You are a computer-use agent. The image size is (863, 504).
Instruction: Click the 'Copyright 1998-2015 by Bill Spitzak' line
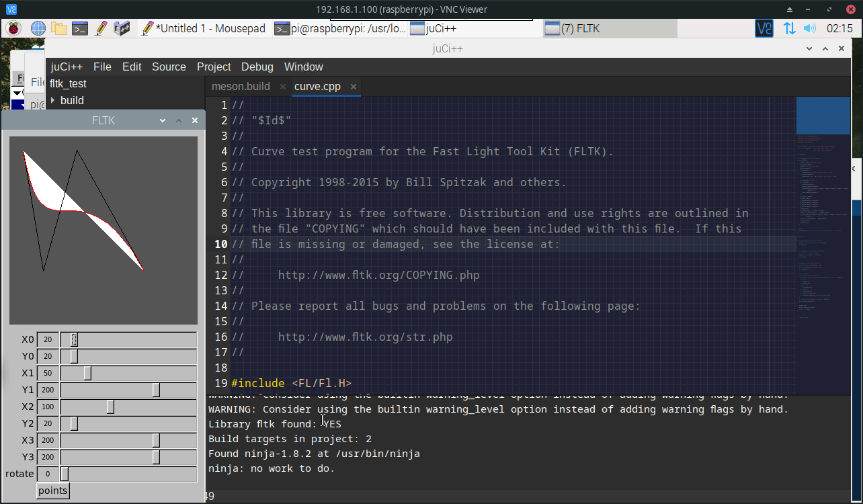[399, 183]
